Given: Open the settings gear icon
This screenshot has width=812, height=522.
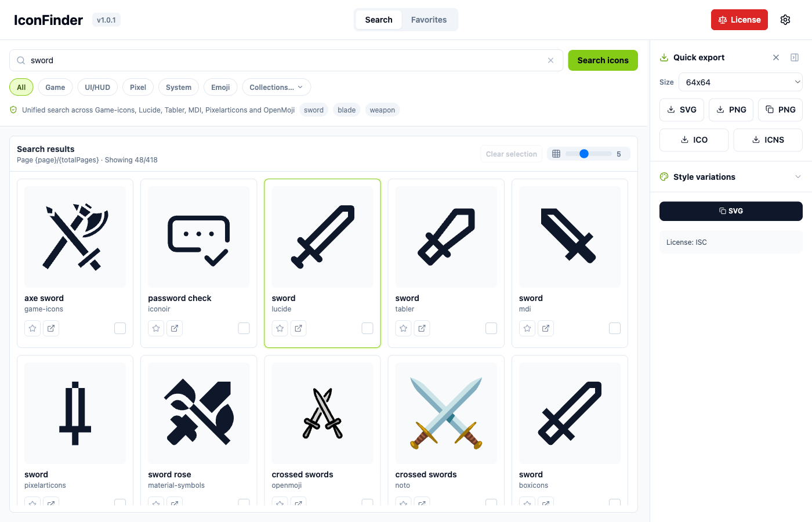Looking at the screenshot, I should [785, 20].
